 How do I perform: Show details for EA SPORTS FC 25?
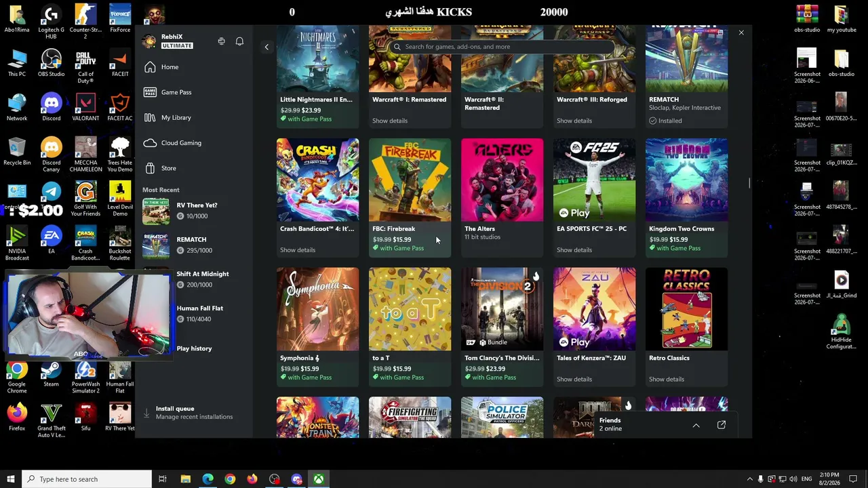point(574,250)
